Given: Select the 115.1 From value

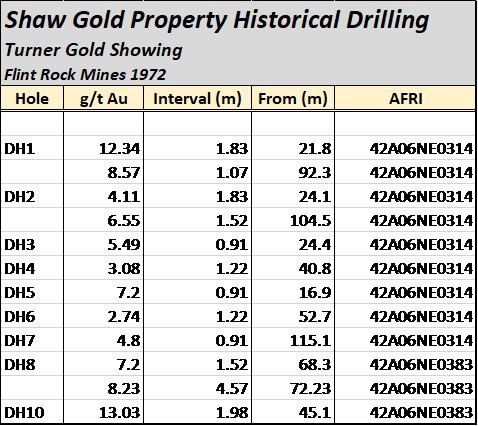Looking at the screenshot, I should tap(311, 341).
